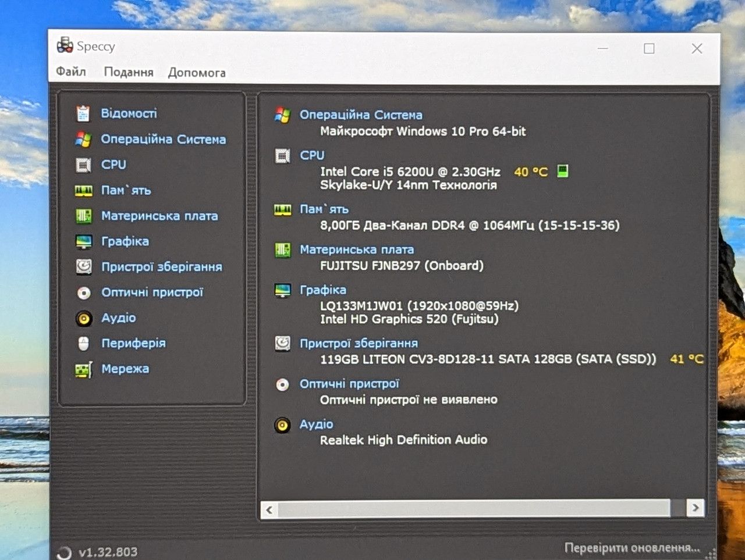Open the Подання menu

coord(129,72)
